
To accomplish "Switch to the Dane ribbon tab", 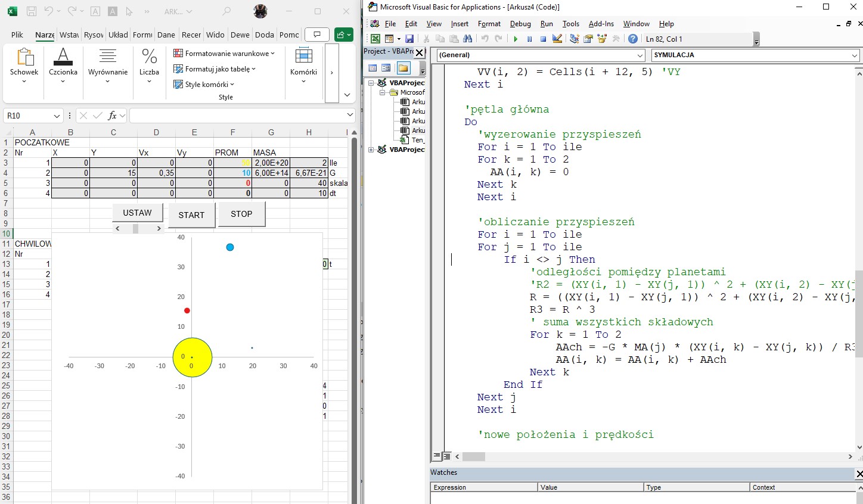I will 166,35.
